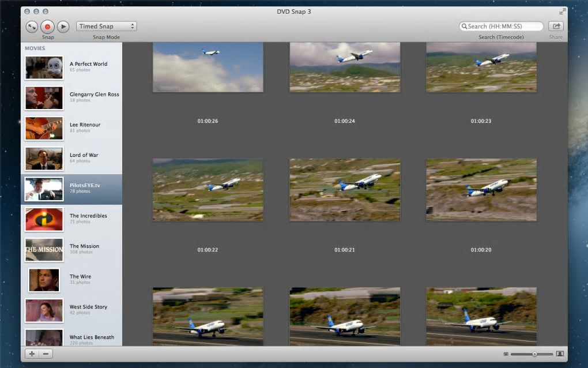Click the 01:00:20 timecode label

click(481, 249)
